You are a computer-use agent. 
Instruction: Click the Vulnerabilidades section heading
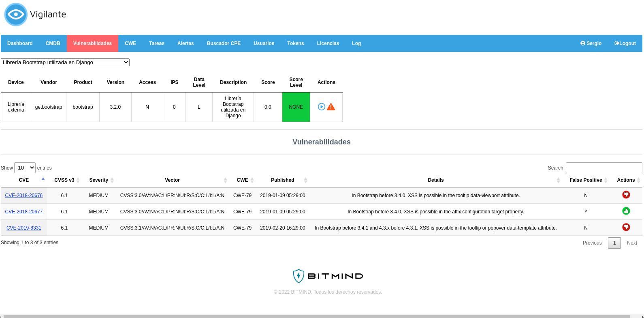coord(322,142)
